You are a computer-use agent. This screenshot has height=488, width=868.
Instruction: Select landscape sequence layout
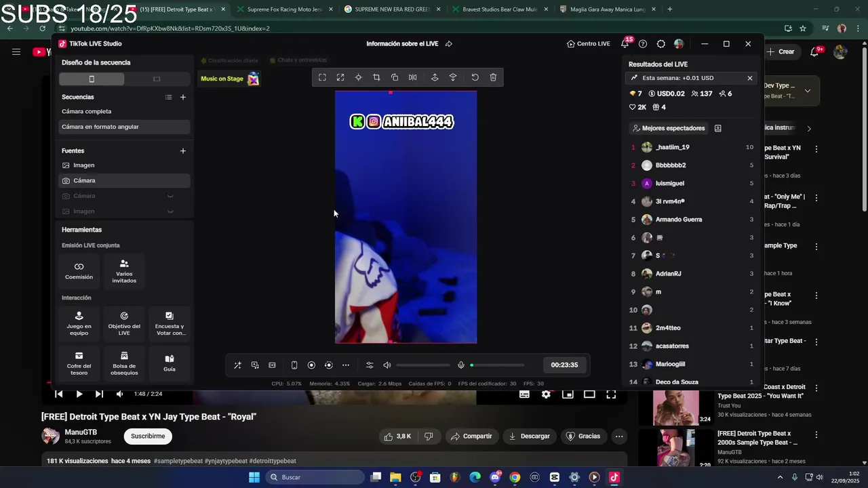[x=157, y=79]
